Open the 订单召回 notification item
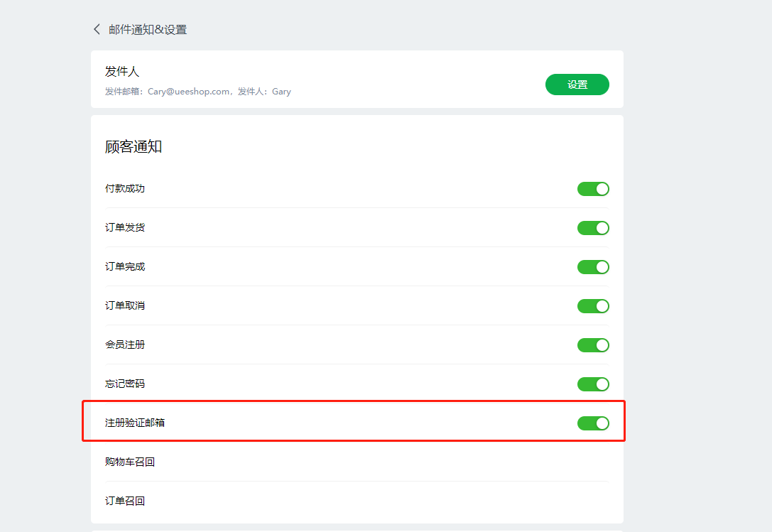This screenshot has height=532, width=772. pos(125,501)
